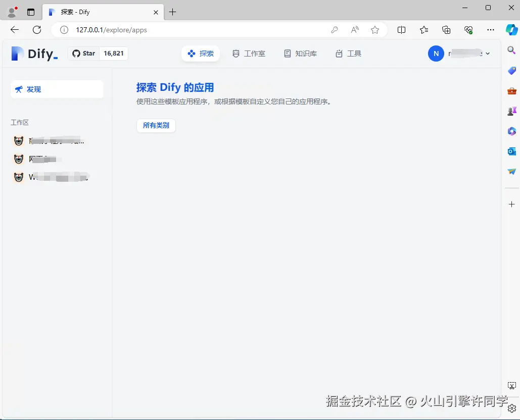Expand the account dropdown chevron
Image resolution: width=520 pixels, height=420 pixels.
pos(487,53)
